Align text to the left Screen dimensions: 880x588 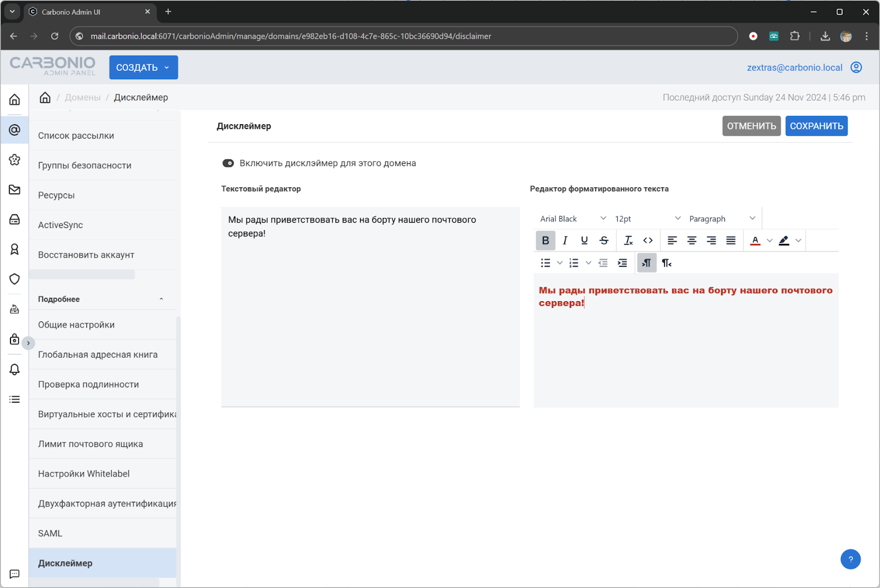(x=672, y=240)
